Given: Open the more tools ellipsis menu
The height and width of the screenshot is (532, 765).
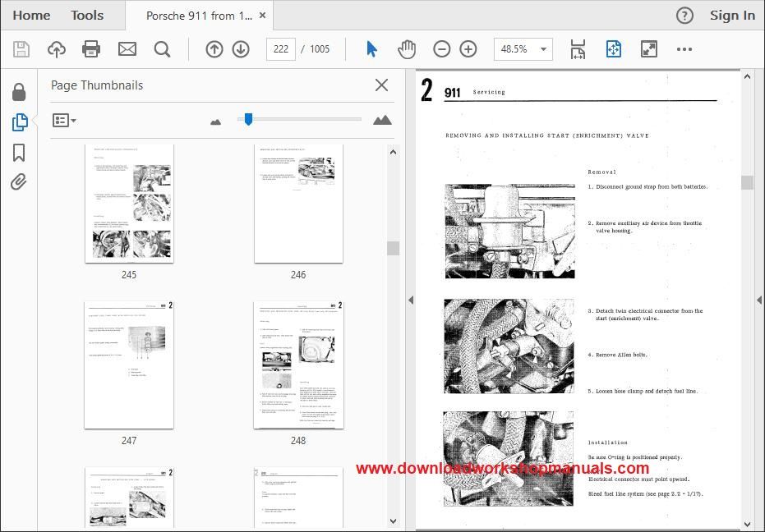Looking at the screenshot, I should pyautogui.click(x=684, y=49).
